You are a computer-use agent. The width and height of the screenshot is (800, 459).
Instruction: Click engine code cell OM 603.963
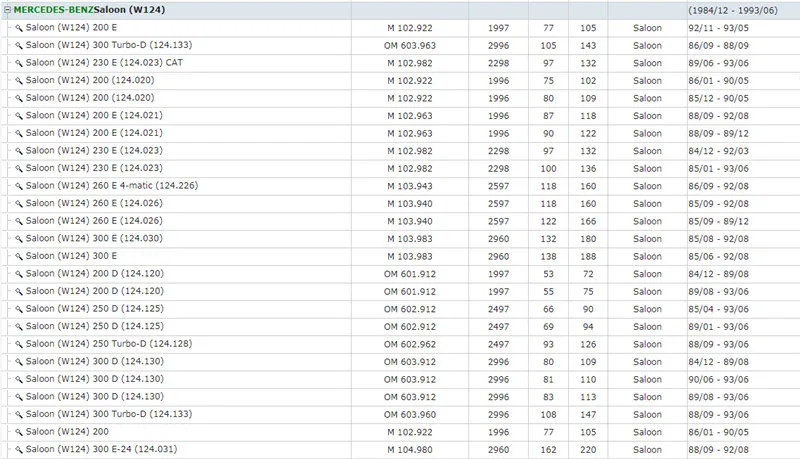[410, 46]
